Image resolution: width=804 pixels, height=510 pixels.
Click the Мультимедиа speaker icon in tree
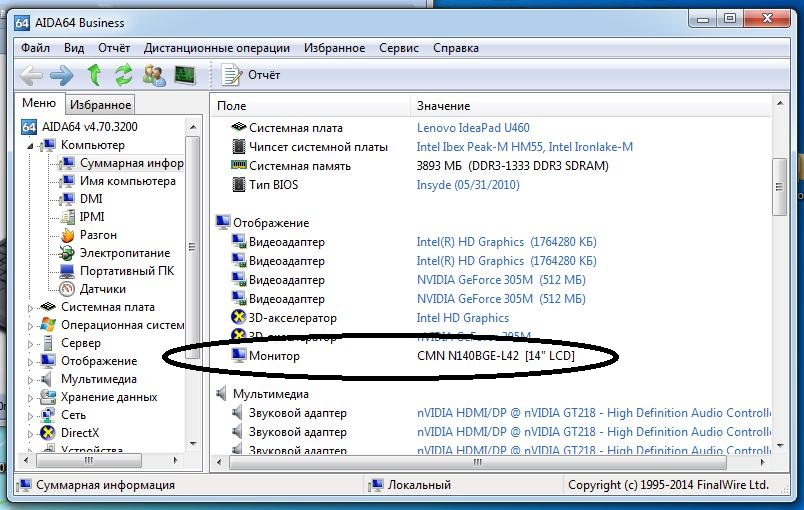pyautogui.click(x=47, y=379)
